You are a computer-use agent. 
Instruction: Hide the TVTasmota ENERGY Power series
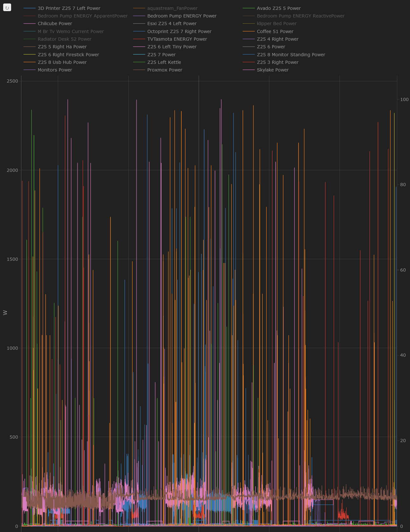[177, 39]
